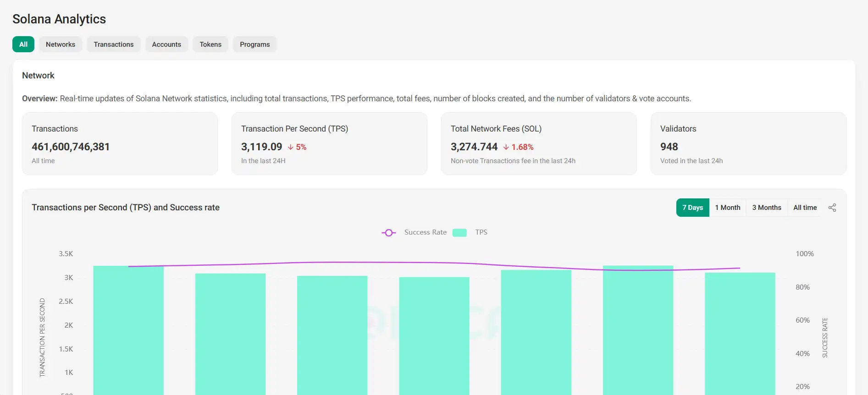Viewport: 868px width, 395px height.
Task: Select the All filter tab
Action: click(23, 44)
